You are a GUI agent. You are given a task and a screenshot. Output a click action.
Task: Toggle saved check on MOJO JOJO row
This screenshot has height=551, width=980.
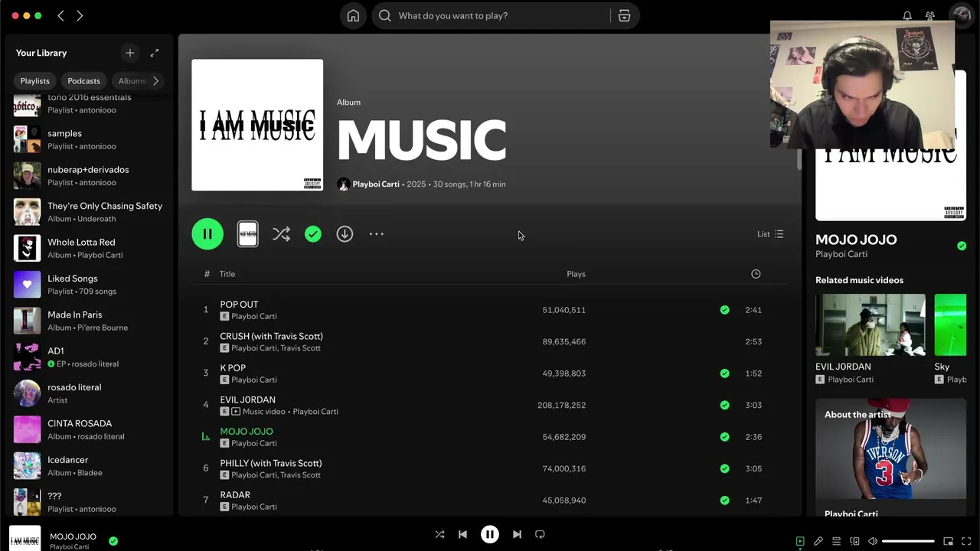pyautogui.click(x=724, y=437)
